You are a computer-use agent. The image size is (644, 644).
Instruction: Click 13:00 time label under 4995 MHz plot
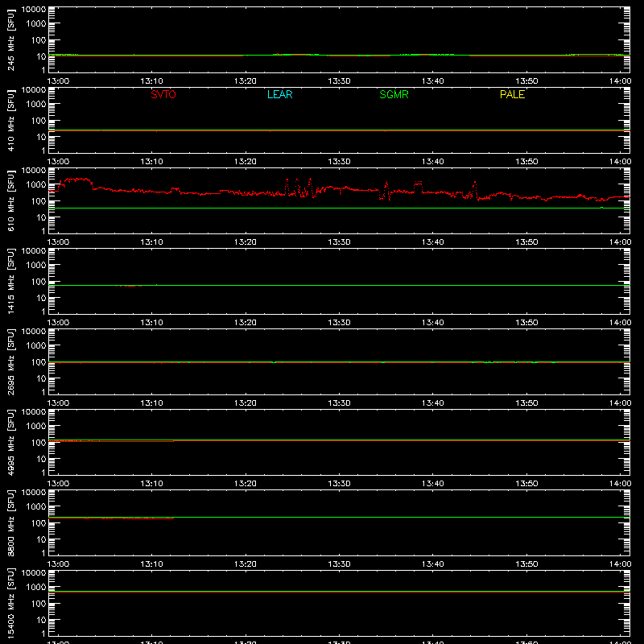click(x=58, y=484)
